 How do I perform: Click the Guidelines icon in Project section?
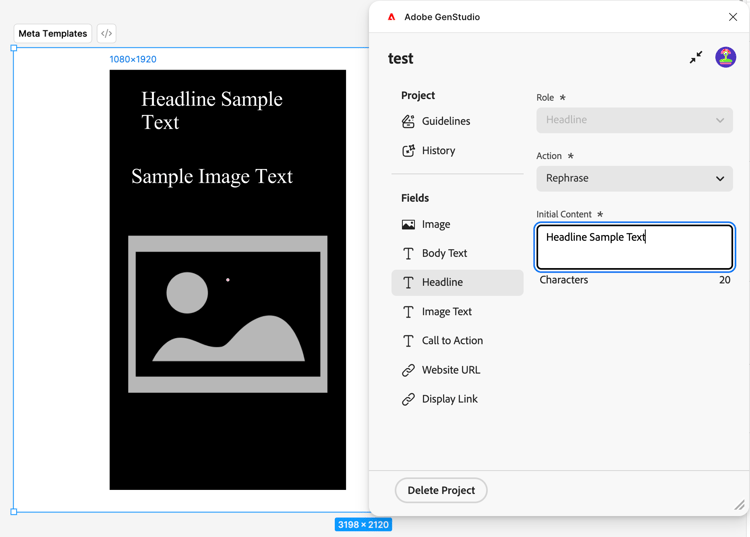408,121
